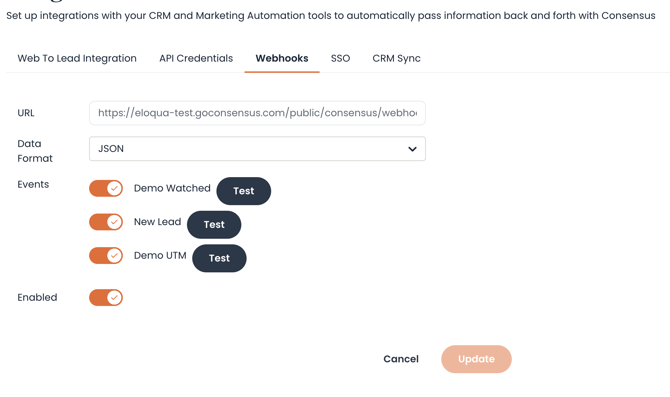Open the API Credentials tab
670x397 pixels.
coord(196,59)
